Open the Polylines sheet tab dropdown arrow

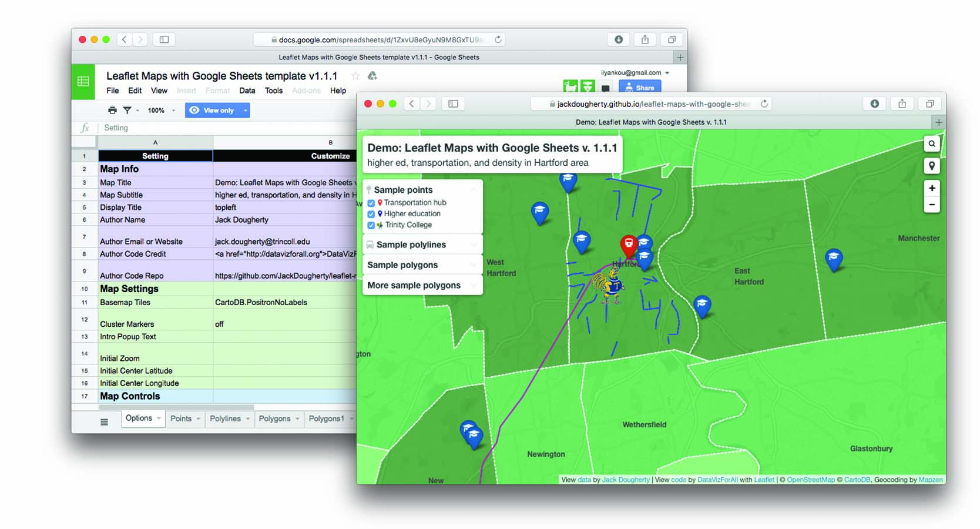point(248,418)
